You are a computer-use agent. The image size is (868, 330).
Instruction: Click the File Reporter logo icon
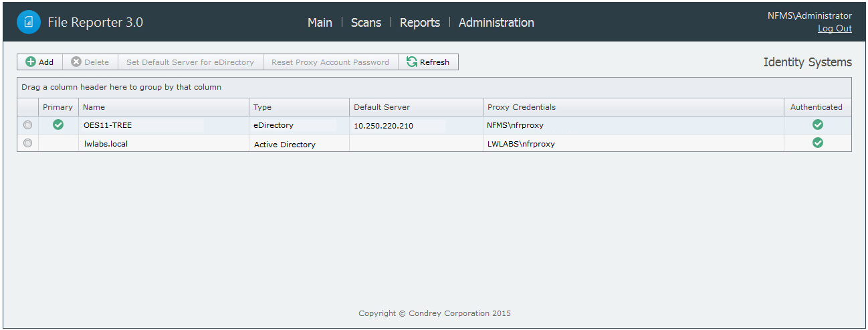pos(29,22)
